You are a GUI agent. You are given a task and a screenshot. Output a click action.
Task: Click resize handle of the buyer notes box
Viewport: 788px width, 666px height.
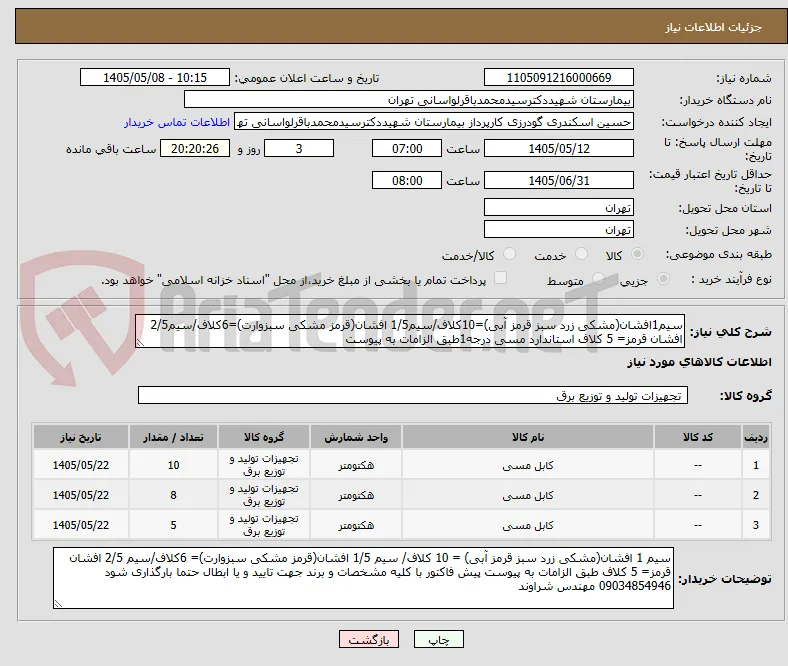pos(58,604)
